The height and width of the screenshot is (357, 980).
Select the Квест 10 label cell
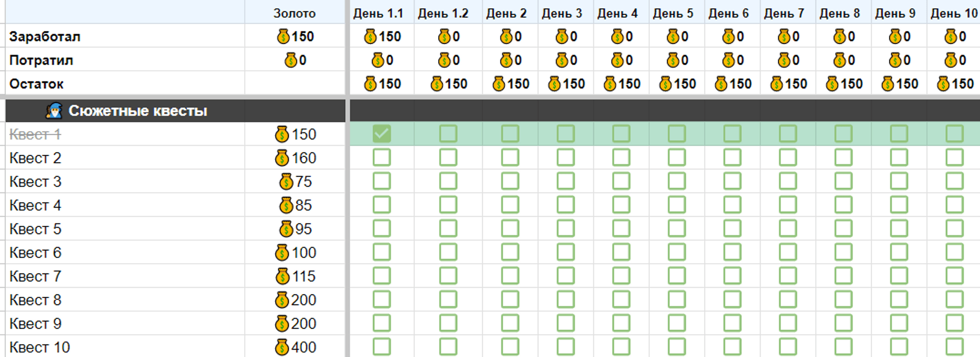[x=125, y=347]
